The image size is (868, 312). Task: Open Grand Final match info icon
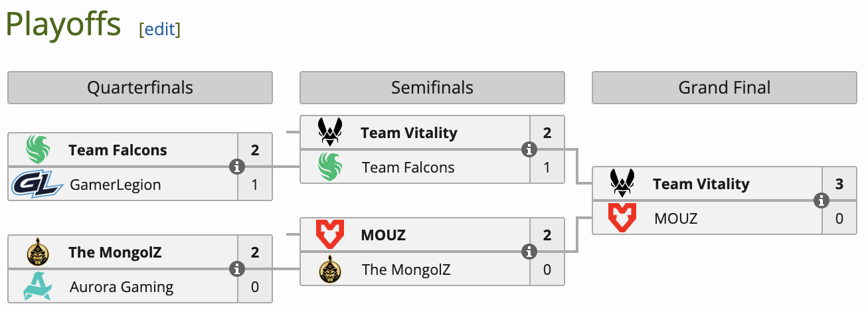[821, 200]
